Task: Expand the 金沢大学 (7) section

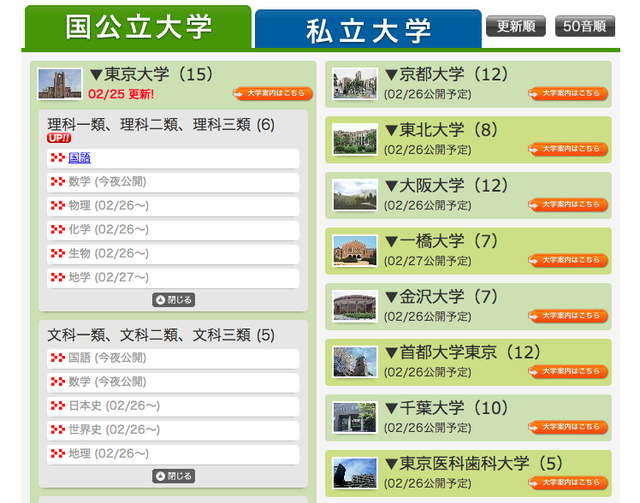Action: [441, 296]
